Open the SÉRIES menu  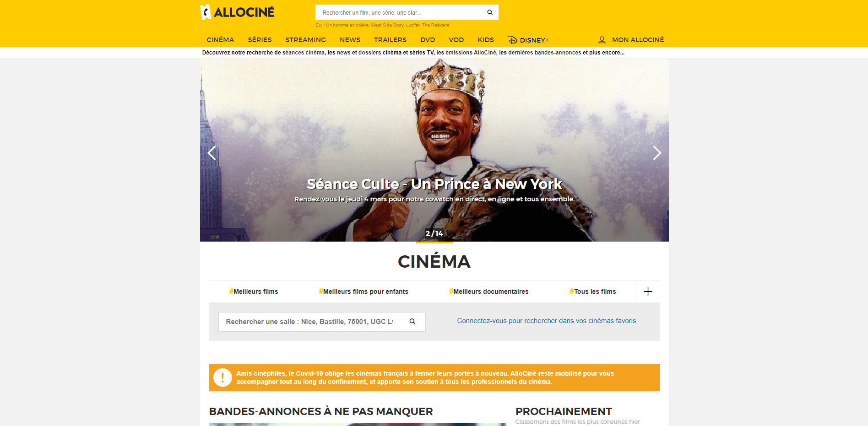(x=260, y=40)
